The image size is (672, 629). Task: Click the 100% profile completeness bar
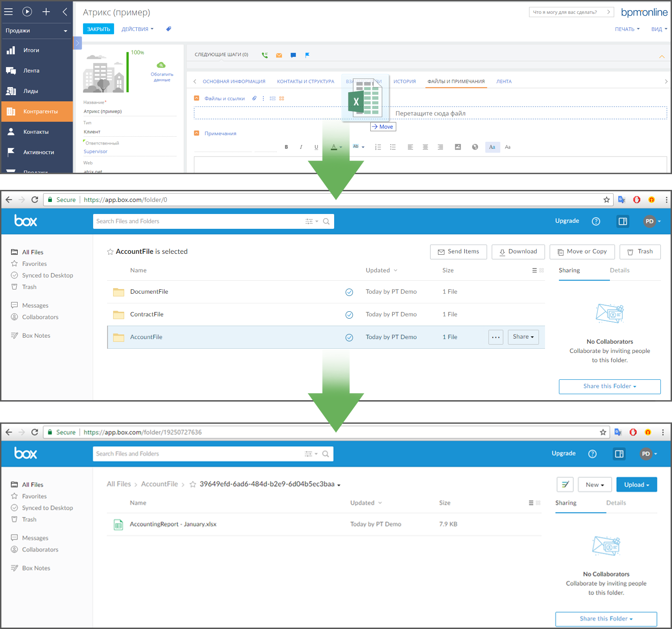127,72
